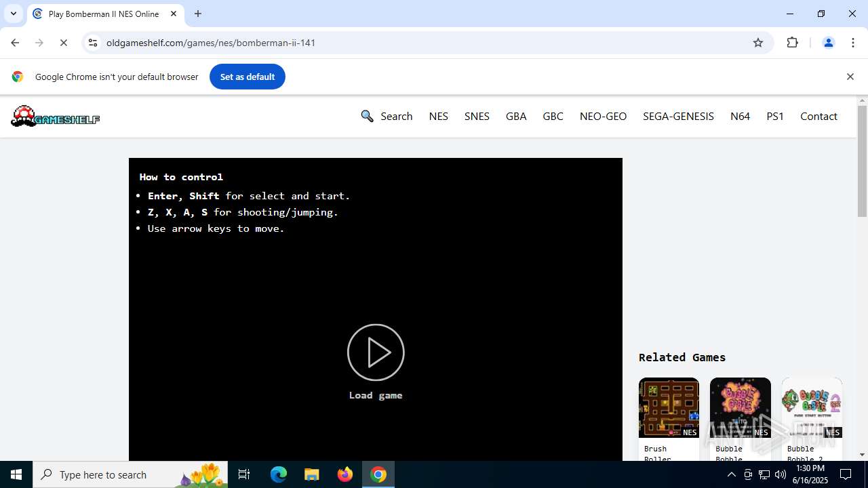
Task: Open the GBA menu item
Action: (516, 117)
